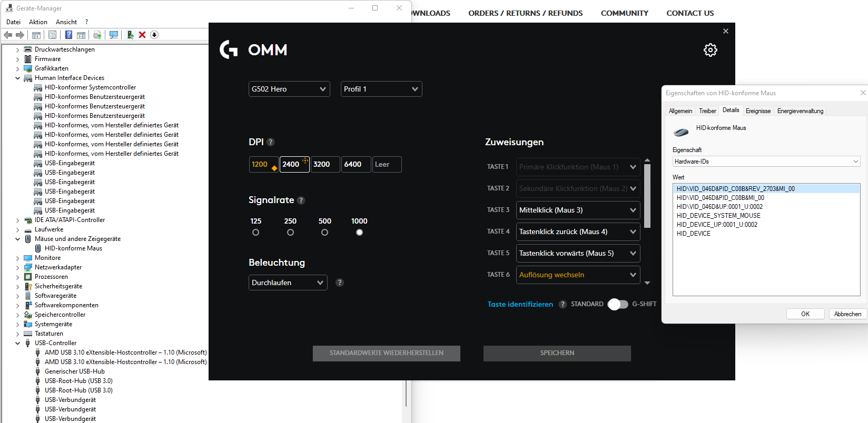The height and width of the screenshot is (423, 868).
Task: Click the Sicherheitsgeräte icon in tree
Action: point(28,286)
